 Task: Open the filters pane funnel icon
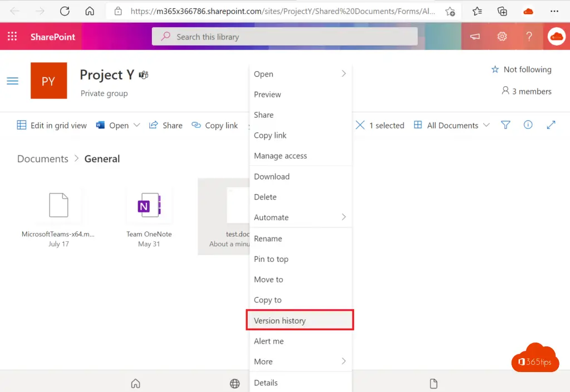[x=505, y=125]
